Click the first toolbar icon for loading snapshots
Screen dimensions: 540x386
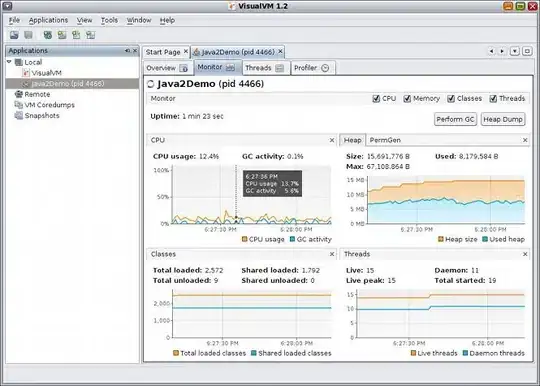tap(14, 35)
